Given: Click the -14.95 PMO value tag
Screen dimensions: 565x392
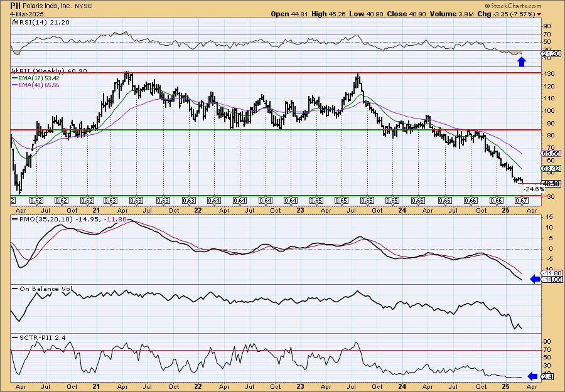Looking at the screenshot, I should pyautogui.click(x=551, y=279).
